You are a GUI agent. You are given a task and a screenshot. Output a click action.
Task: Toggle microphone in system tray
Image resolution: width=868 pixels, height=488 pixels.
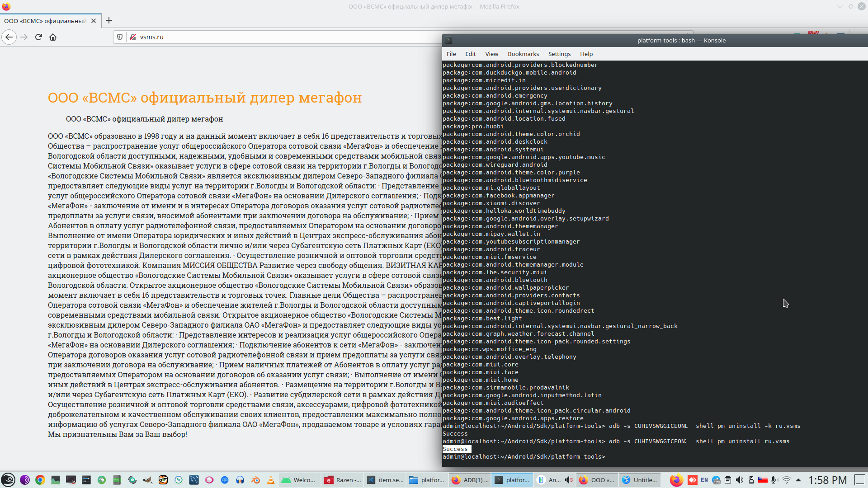coord(774,480)
